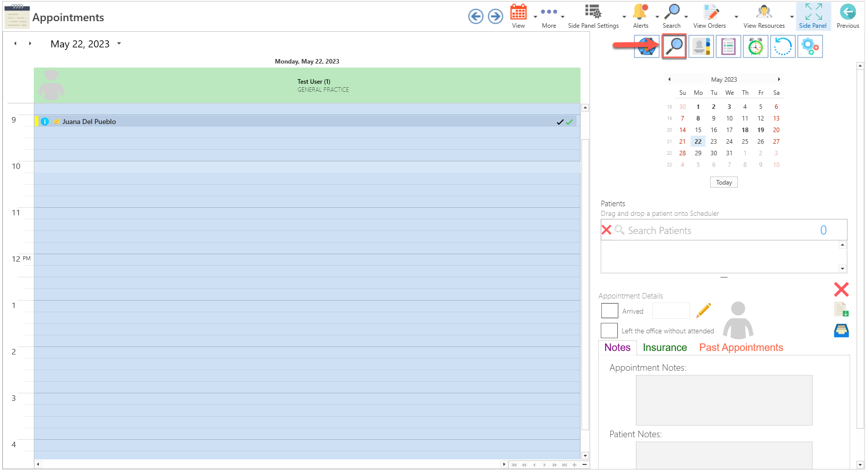Viewport: 868px width, 472px height.
Task: Click the Previous button
Action: coord(848,16)
